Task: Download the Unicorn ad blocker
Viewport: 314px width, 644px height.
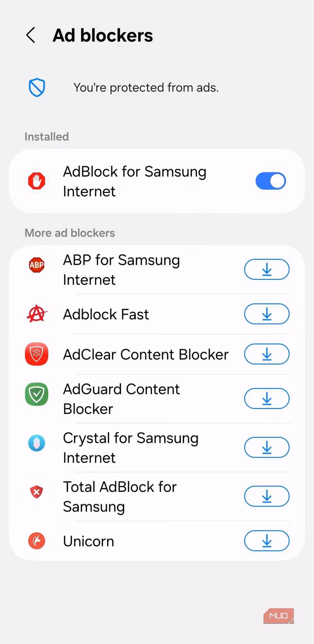Action: [x=267, y=541]
